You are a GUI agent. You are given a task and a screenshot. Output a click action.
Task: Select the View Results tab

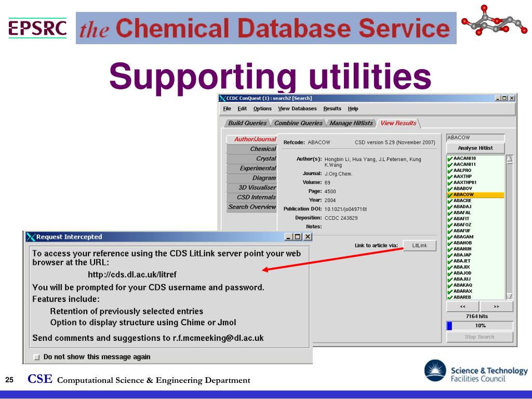[398, 123]
